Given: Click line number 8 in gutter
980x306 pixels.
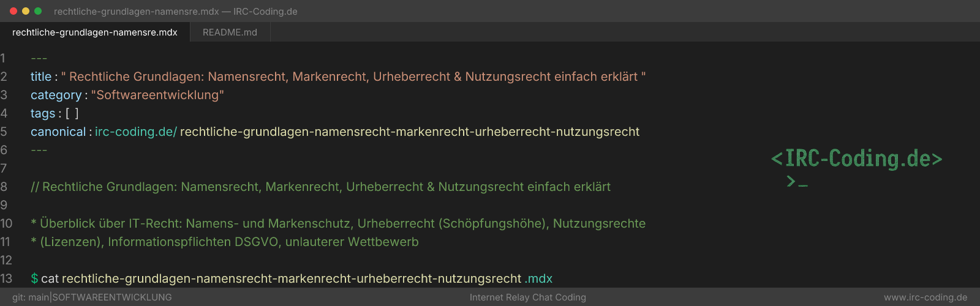Looking at the screenshot, I should (x=4, y=187).
